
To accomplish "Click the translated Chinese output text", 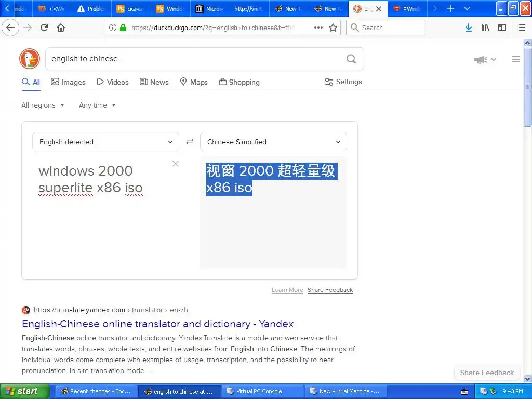I will pyautogui.click(x=271, y=179).
